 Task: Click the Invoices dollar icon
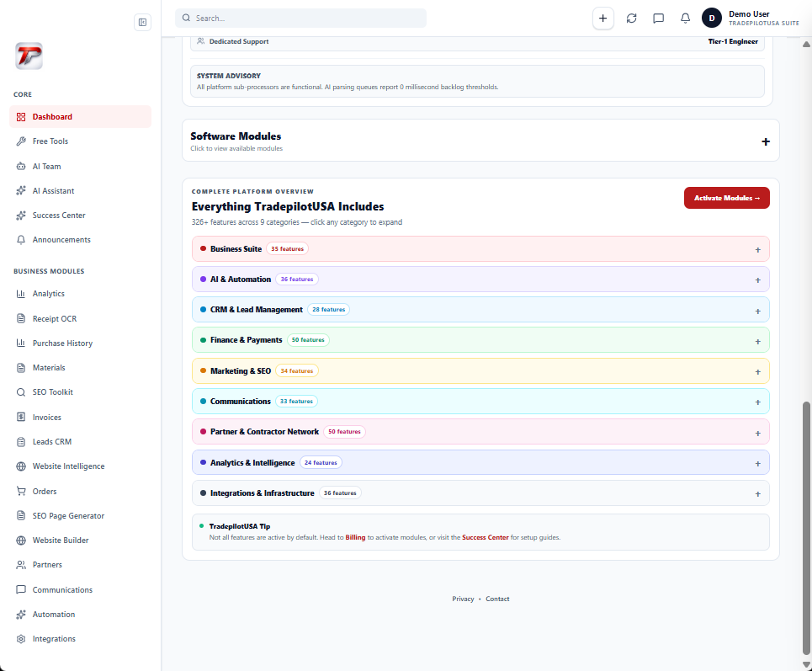[x=21, y=417]
